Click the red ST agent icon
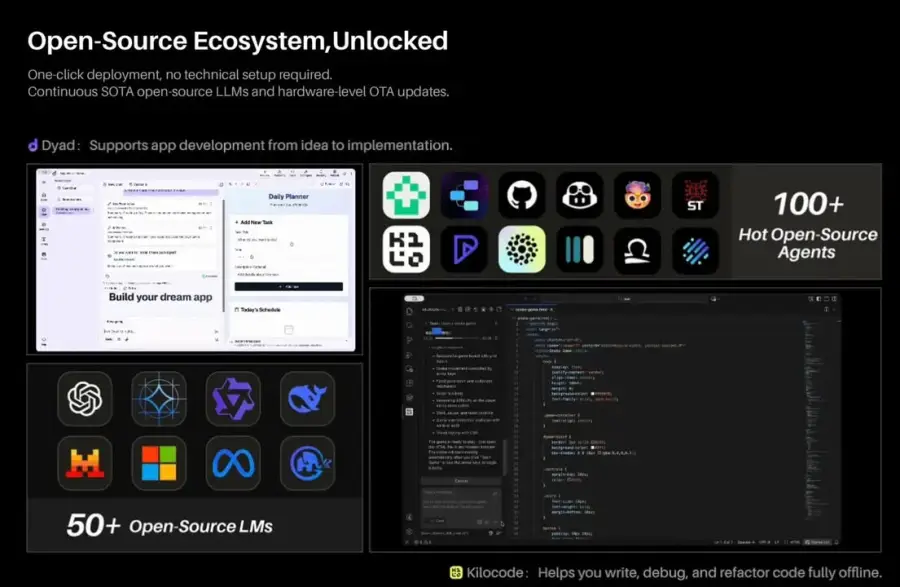This screenshot has width=900, height=587. (x=695, y=195)
